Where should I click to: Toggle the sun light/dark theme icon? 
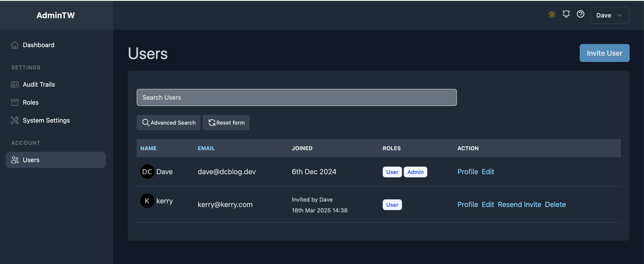point(551,15)
